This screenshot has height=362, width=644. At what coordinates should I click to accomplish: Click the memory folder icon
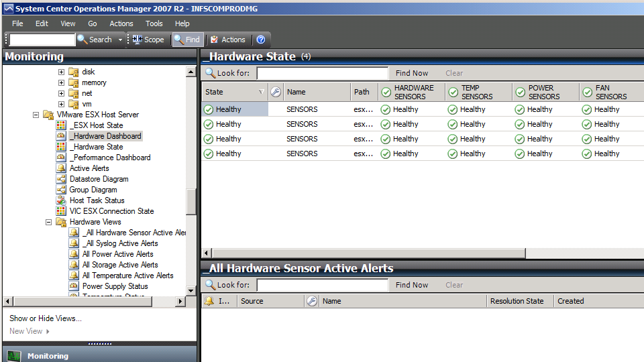pyautogui.click(x=74, y=82)
